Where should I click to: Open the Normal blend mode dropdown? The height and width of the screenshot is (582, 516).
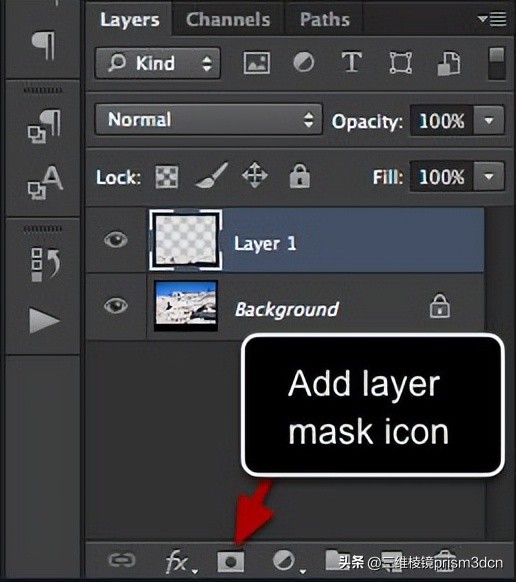[x=208, y=120]
